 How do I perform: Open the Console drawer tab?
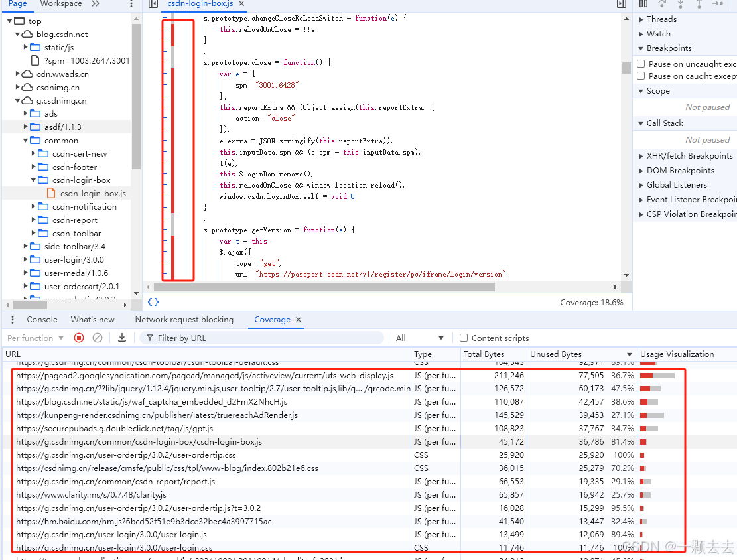tap(42, 320)
